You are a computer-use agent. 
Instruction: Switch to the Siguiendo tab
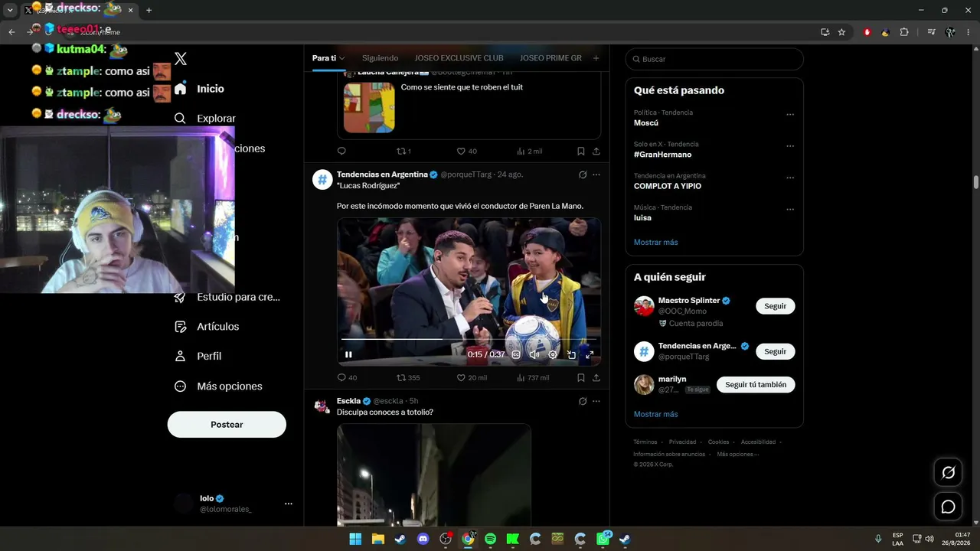pos(380,58)
